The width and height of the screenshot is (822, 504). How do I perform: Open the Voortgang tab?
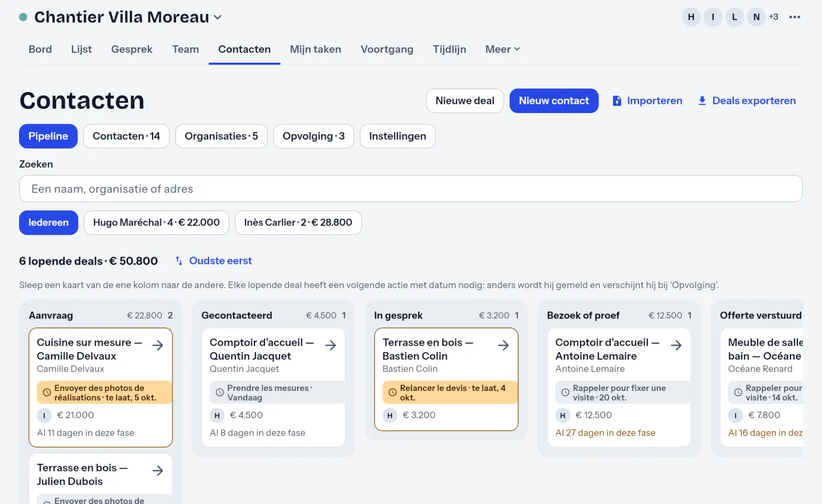pyautogui.click(x=387, y=49)
